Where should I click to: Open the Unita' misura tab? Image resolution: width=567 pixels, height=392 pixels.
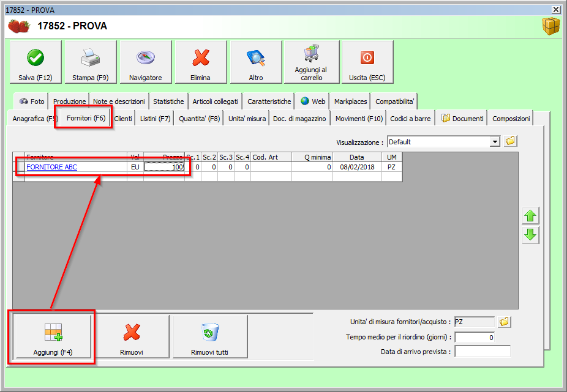[x=247, y=119]
